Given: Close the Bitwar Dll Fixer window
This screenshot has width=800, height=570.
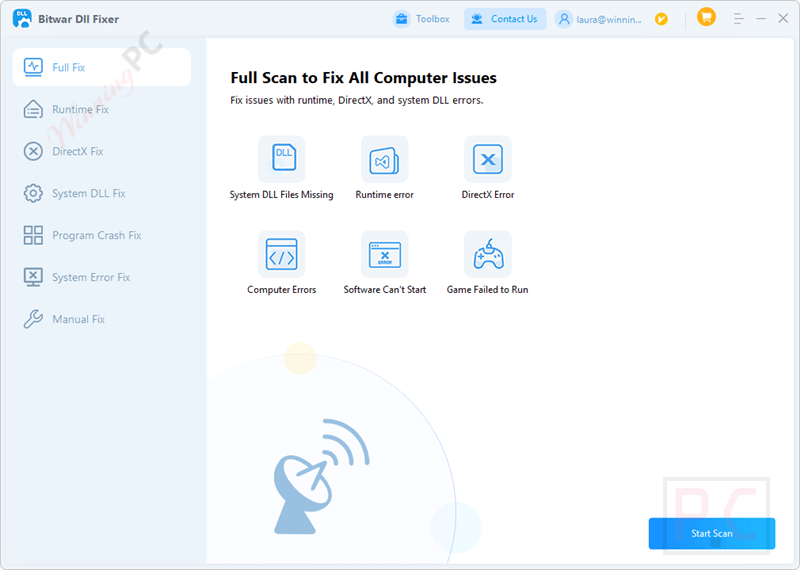Looking at the screenshot, I should (x=783, y=18).
